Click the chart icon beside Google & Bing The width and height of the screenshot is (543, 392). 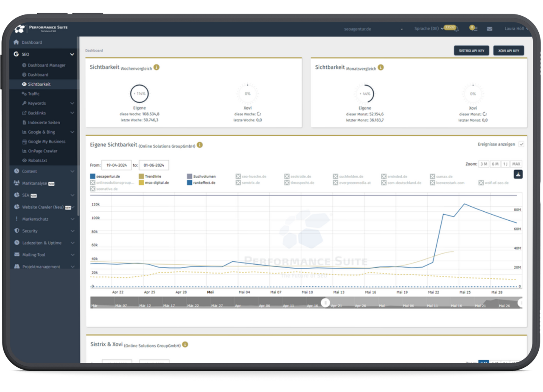(x=24, y=132)
